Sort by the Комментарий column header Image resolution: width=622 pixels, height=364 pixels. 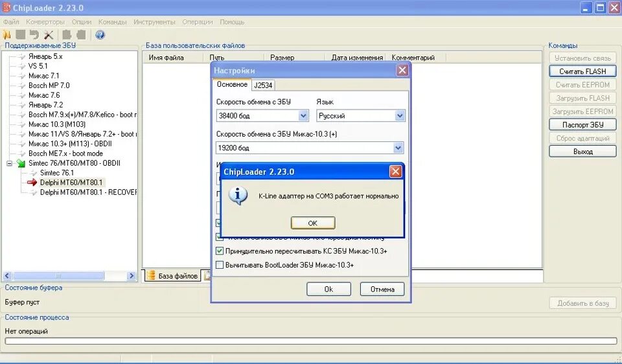417,58
